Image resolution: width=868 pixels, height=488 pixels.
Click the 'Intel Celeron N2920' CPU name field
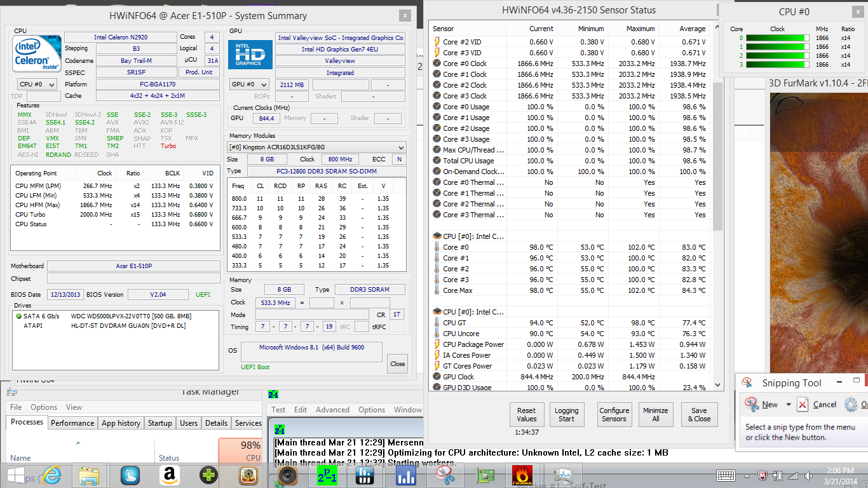tap(120, 37)
